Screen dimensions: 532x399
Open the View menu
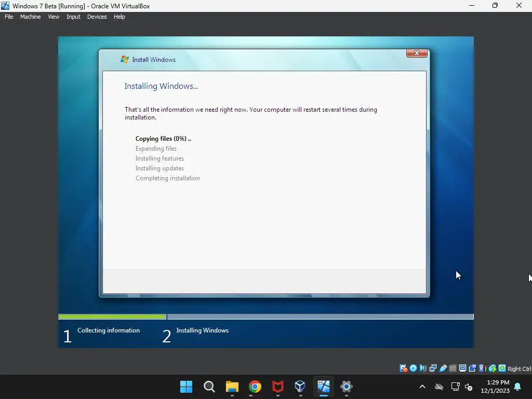coord(54,17)
